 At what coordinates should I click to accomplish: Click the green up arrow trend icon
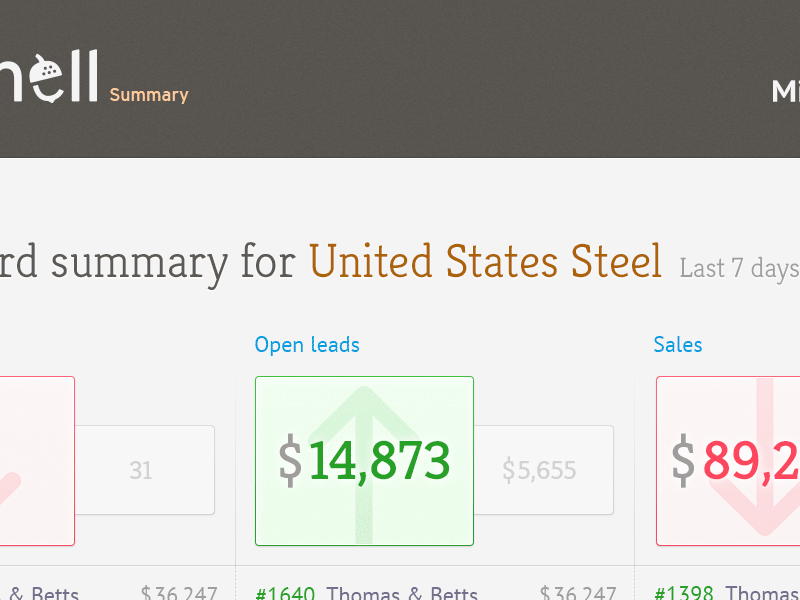click(x=364, y=464)
